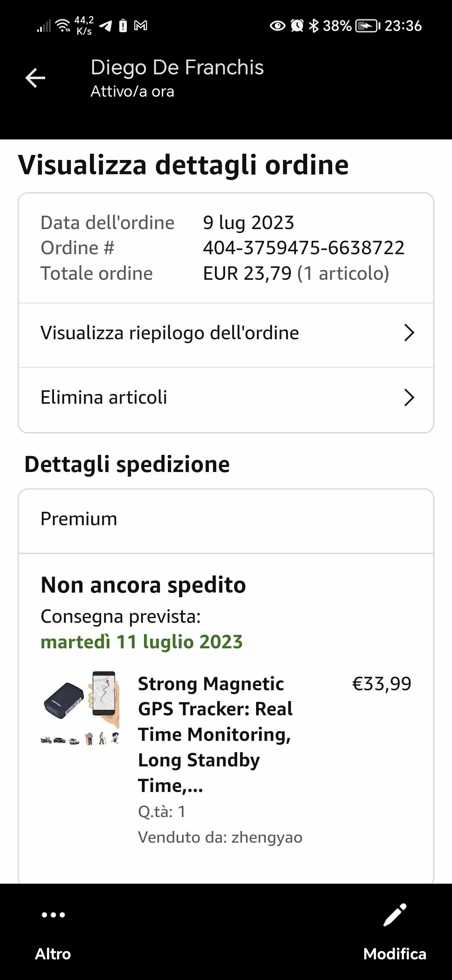Tap the eye comfort status icon
The width and height of the screenshot is (452, 980).
[277, 26]
